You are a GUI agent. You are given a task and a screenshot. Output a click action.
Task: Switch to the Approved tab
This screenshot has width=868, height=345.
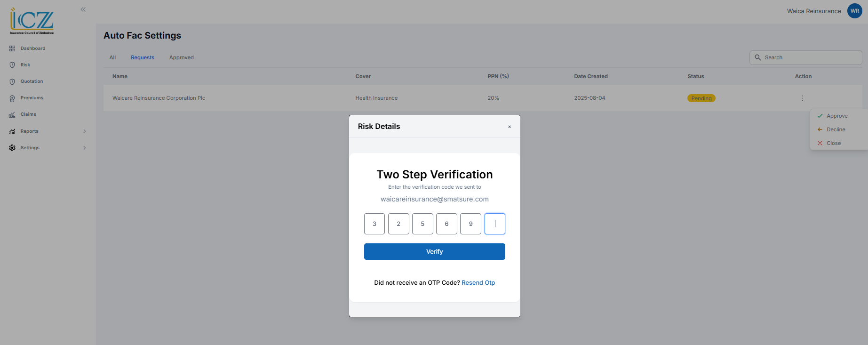(181, 57)
